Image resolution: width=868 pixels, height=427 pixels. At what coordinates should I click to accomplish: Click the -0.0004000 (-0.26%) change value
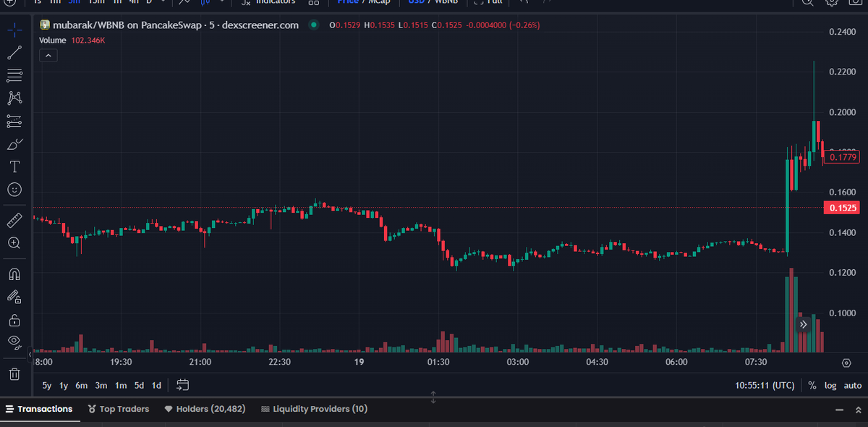503,25
